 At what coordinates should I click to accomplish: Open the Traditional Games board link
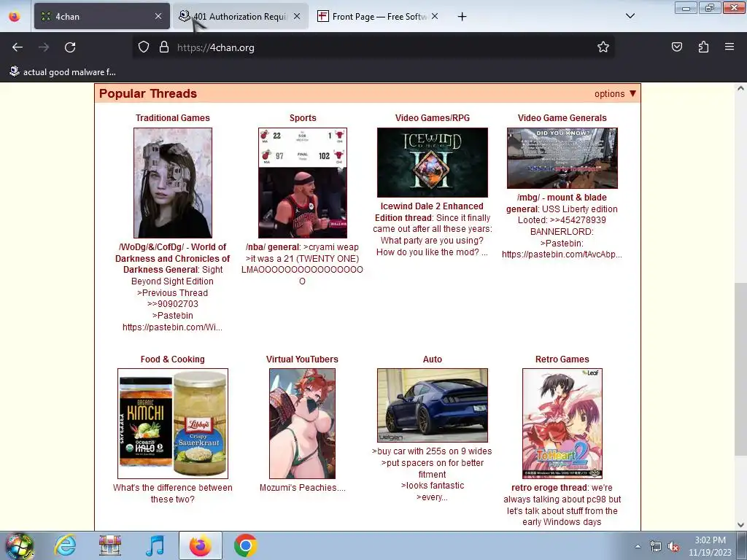pos(172,117)
